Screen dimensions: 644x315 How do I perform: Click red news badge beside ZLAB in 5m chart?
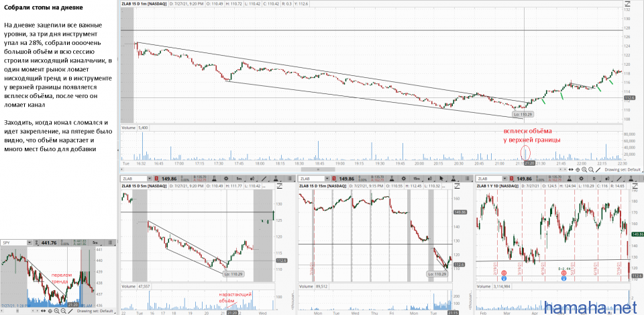156,179
